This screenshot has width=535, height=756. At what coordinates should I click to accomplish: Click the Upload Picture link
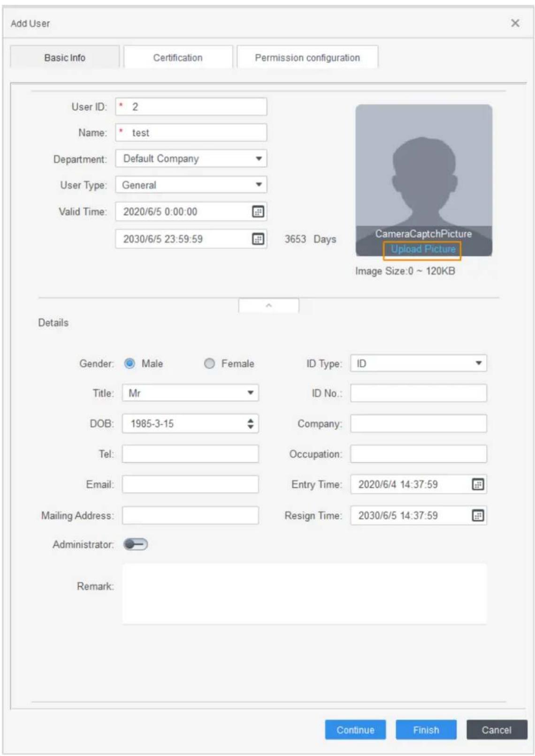click(423, 249)
